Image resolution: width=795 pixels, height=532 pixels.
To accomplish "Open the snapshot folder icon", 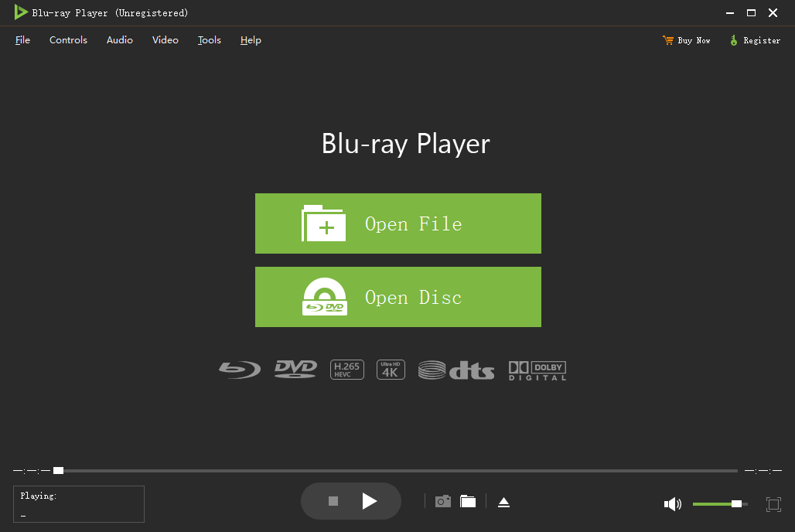I will click(468, 502).
